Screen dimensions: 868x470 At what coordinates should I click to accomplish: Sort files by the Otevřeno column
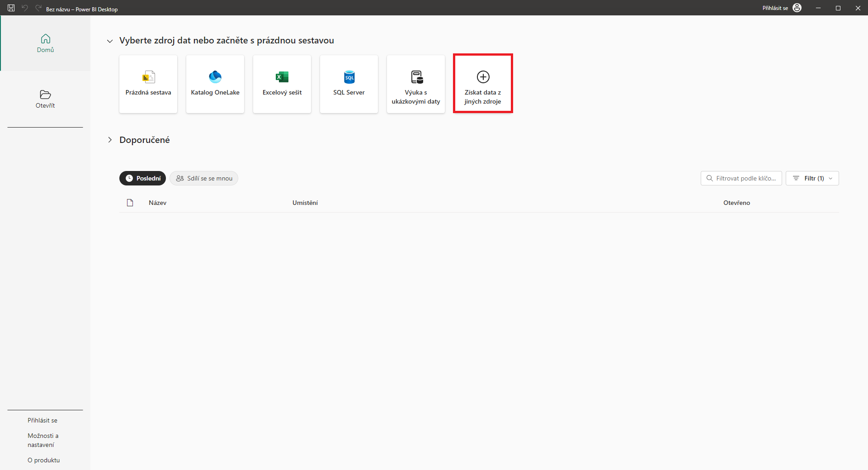pos(736,202)
